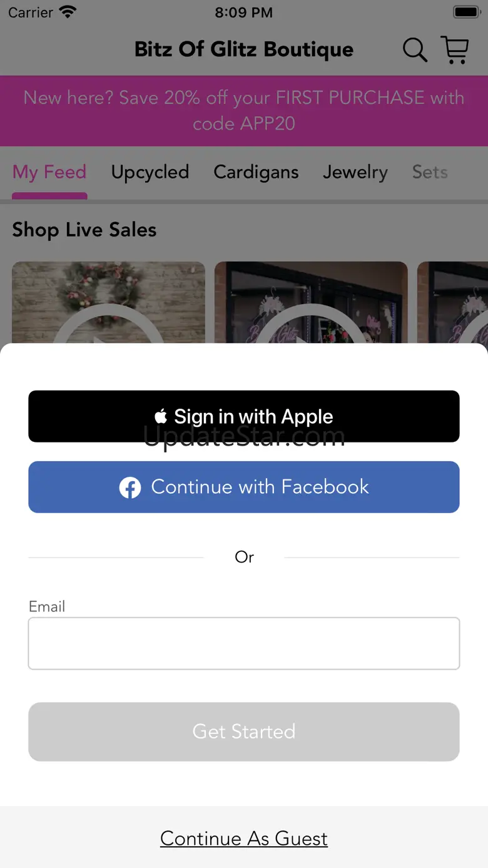Screen dimensions: 488x868
Task: Go to the Jewelry tab
Action: pos(355,172)
